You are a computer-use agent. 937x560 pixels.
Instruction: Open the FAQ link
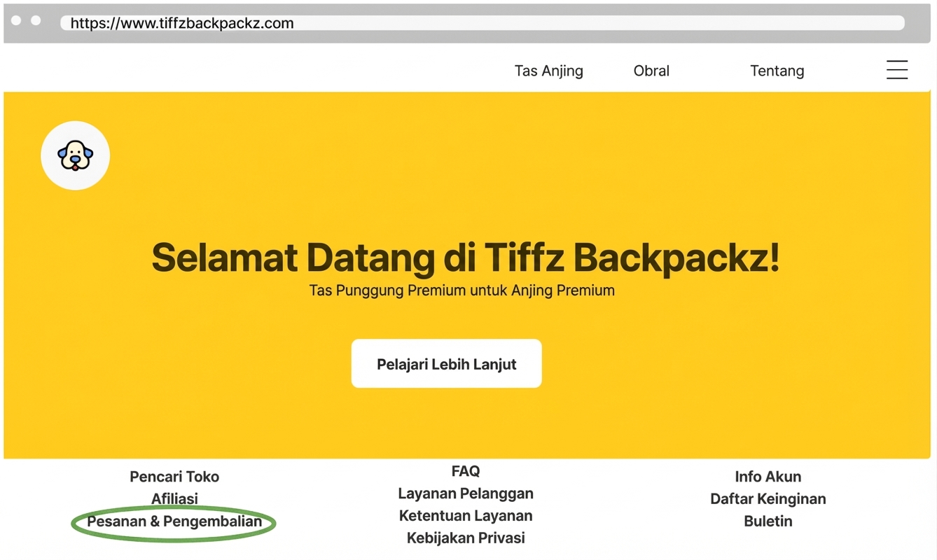466,471
